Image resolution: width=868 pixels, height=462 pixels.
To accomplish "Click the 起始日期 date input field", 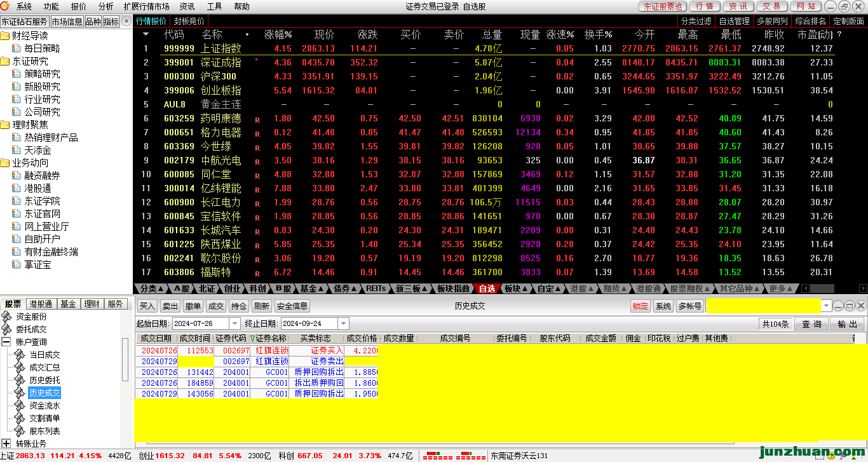I will pyautogui.click(x=202, y=324).
